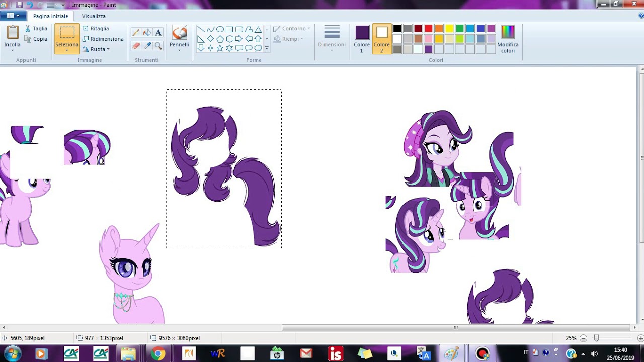The height and width of the screenshot is (362, 644).
Task: Select the Eraser tool
Action: 136,46
